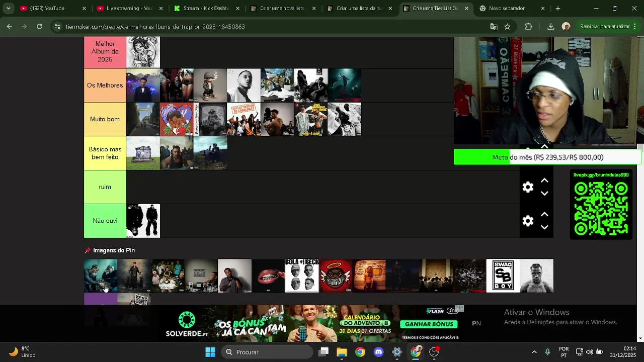Select the album in Melhor Álbum de 2025 row
644x362 pixels.
[x=143, y=52]
